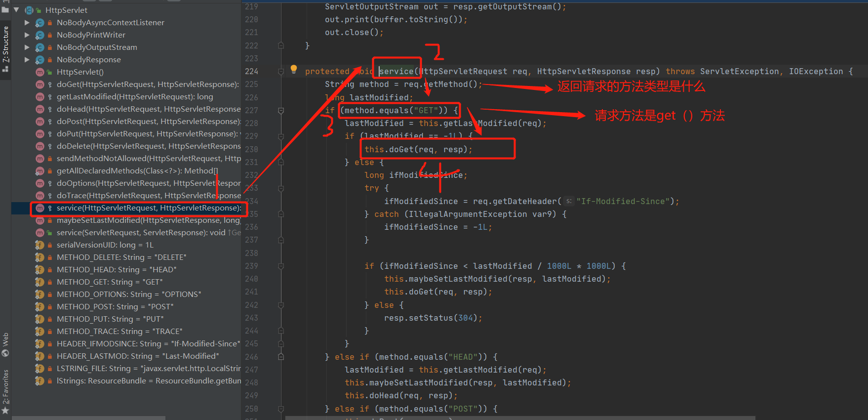868x420 pixels.
Task: Open the Structure tool window tab
Action: pos(5,44)
